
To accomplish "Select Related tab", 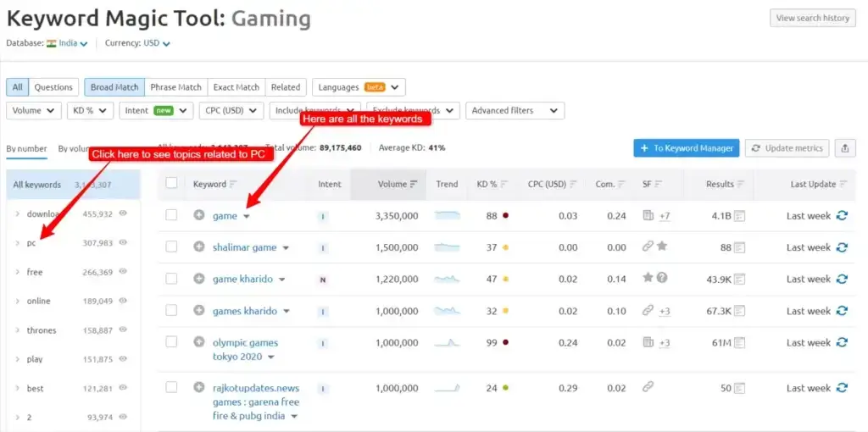I will [x=286, y=87].
